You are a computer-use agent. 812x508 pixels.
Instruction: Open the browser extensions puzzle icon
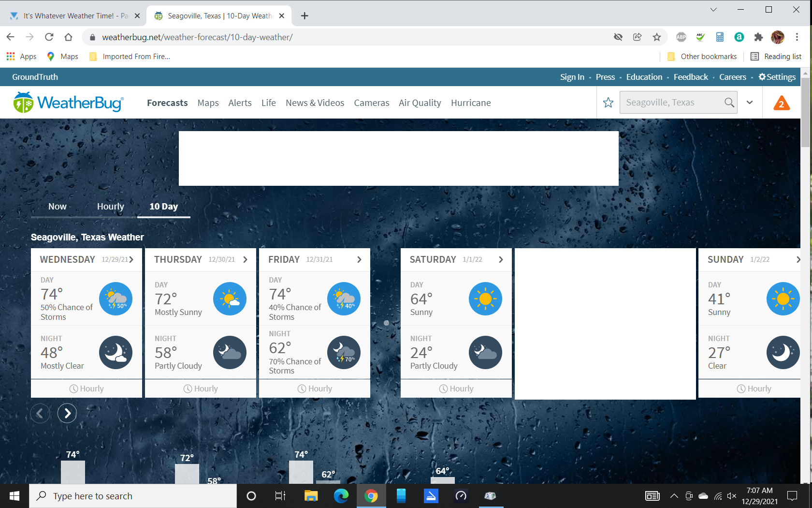758,37
